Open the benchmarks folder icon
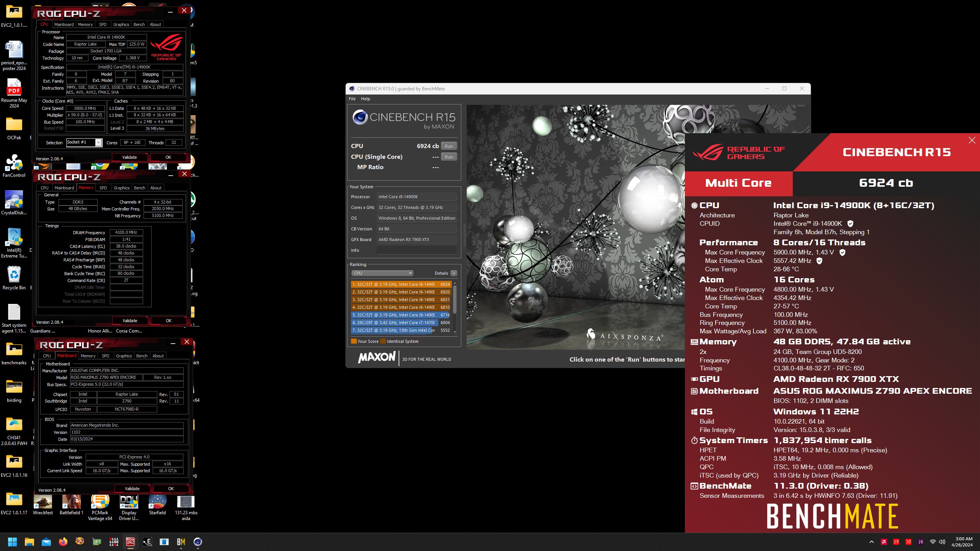Viewport: 980px width, 551px height. [14, 353]
